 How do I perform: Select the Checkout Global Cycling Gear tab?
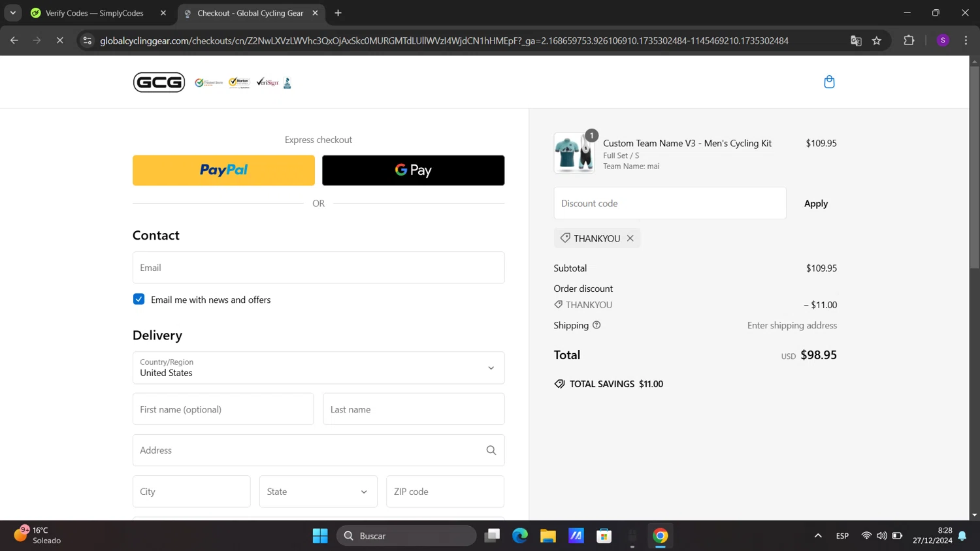[250, 13]
